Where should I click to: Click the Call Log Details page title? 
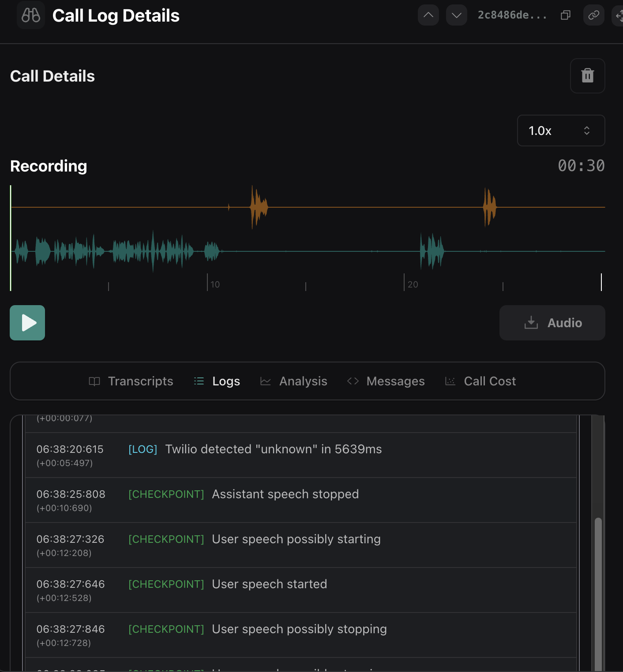click(116, 16)
